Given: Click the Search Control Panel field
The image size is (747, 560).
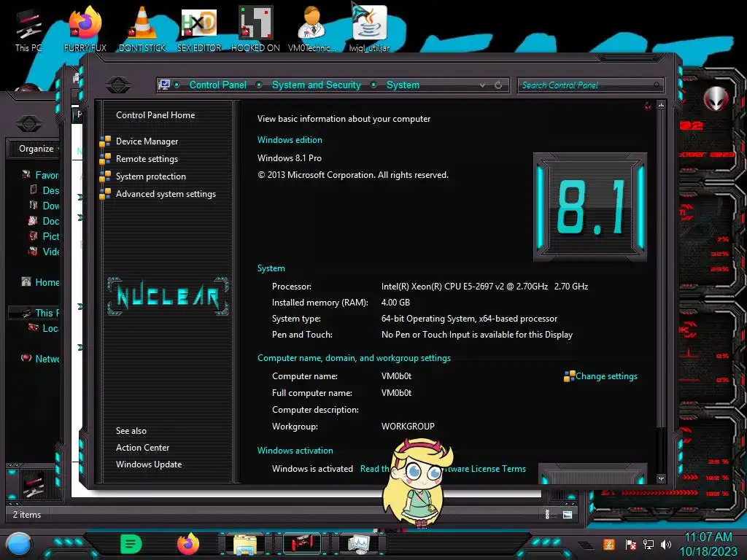Looking at the screenshot, I should point(590,85).
